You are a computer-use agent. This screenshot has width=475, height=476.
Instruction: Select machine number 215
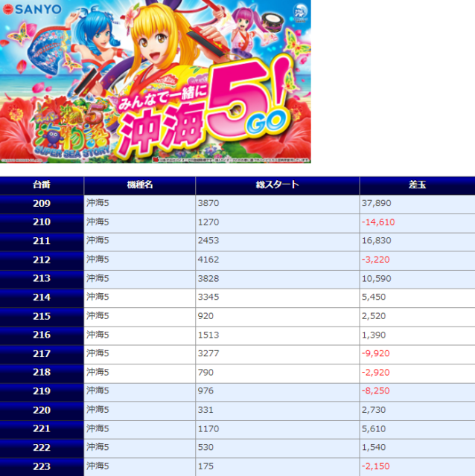pos(42,316)
